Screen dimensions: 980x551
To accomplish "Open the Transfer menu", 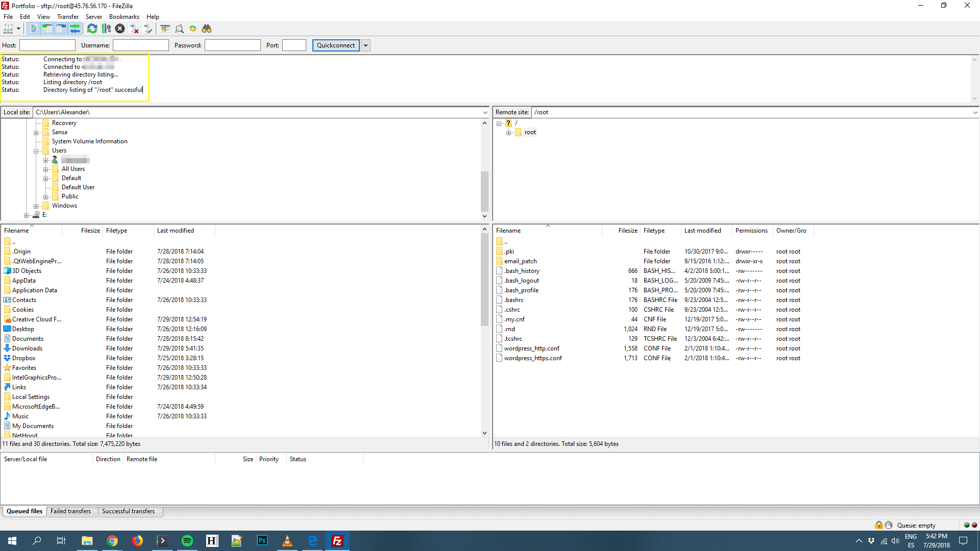I will 68,16.
